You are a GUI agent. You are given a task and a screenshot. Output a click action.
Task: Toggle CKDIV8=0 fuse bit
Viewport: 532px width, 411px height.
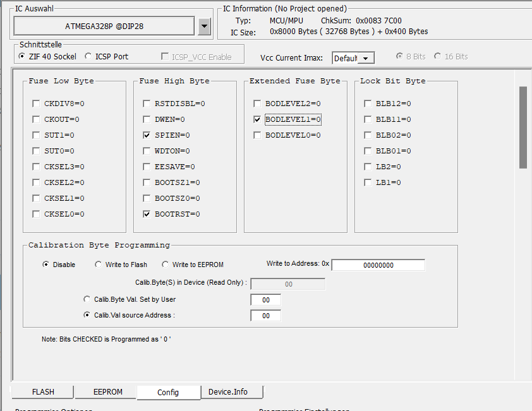tap(36, 104)
